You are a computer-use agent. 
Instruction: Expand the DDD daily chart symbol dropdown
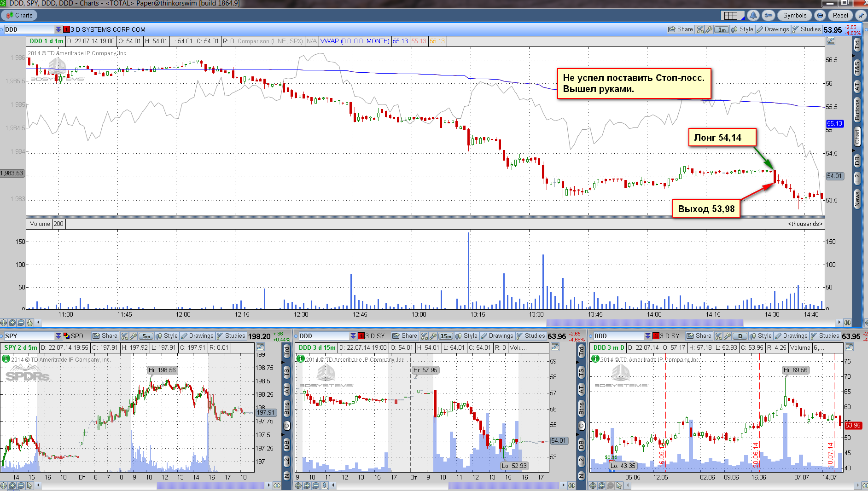pos(648,336)
